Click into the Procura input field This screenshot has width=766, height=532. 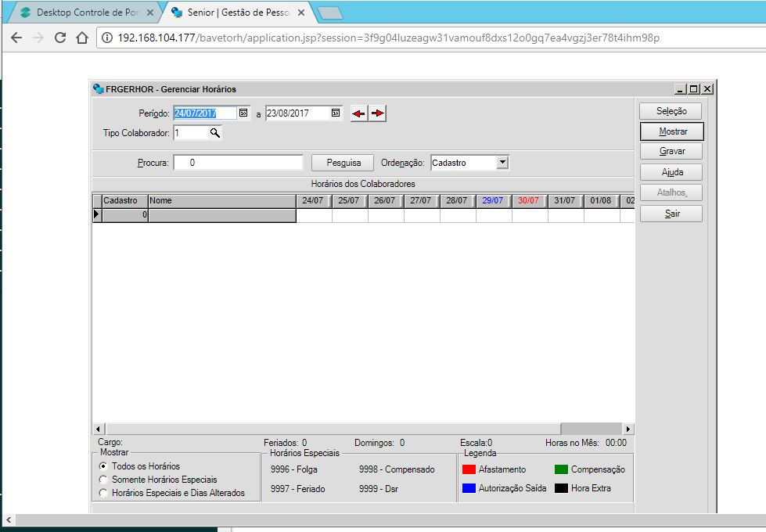click(238, 163)
